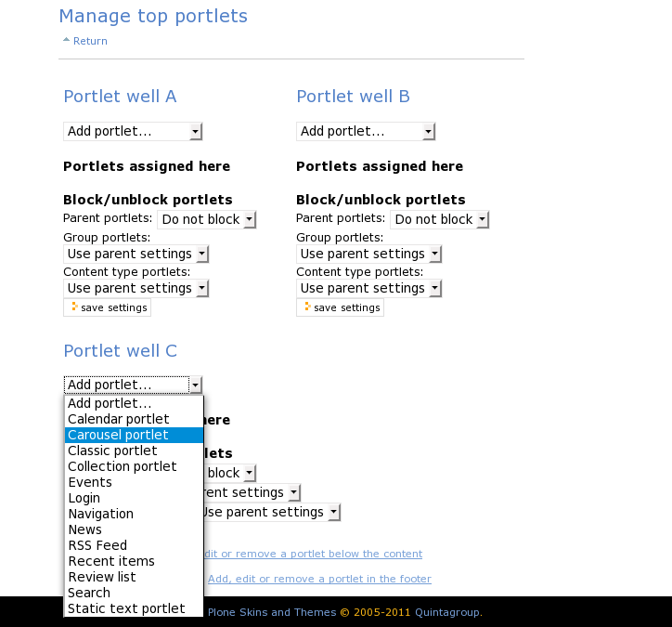Select Carousel portlet option

118,435
